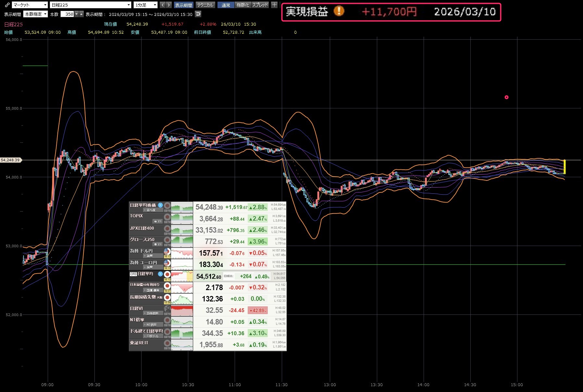
Task: Click the 寄与度 link under 日経平均株価
Action: point(151,210)
